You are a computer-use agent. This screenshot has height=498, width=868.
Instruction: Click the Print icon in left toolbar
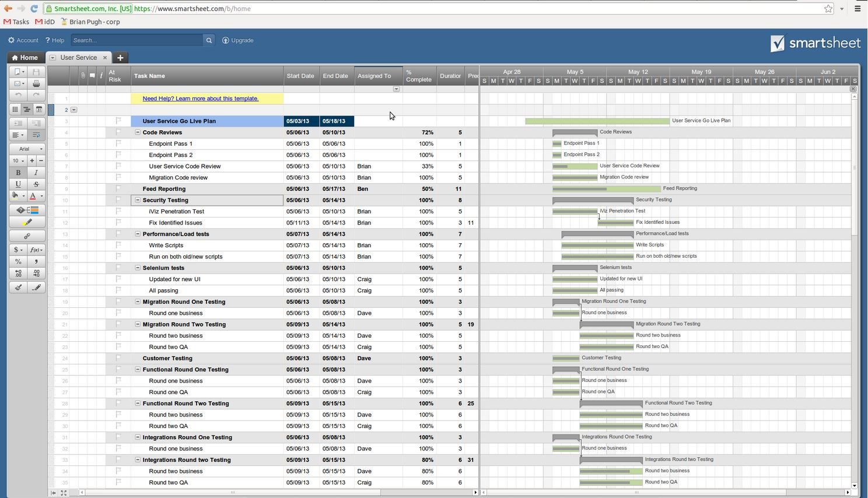[36, 83]
